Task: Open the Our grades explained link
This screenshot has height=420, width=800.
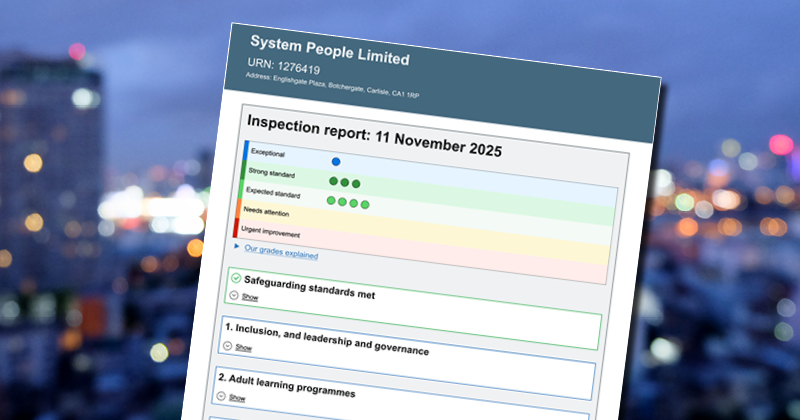Action: [x=281, y=253]
